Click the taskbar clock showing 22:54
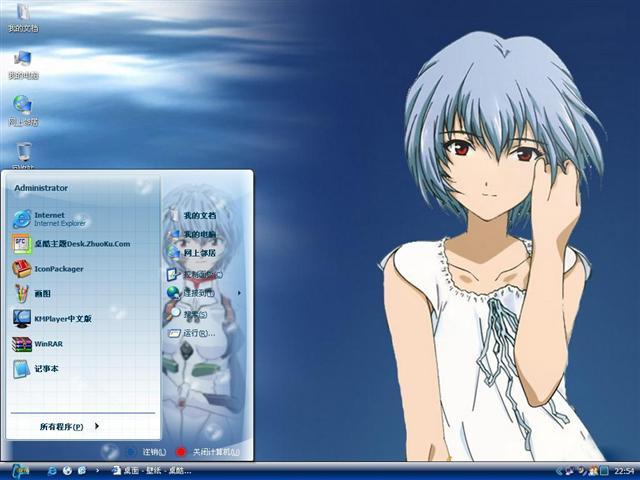 tap(624, 471)
